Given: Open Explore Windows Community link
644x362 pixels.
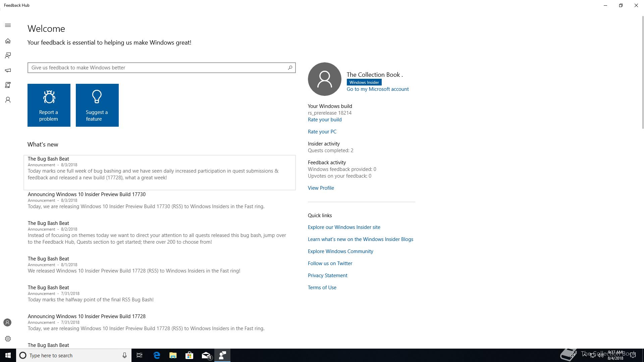Looking at the screenshot, I should (x=340, y=251).
